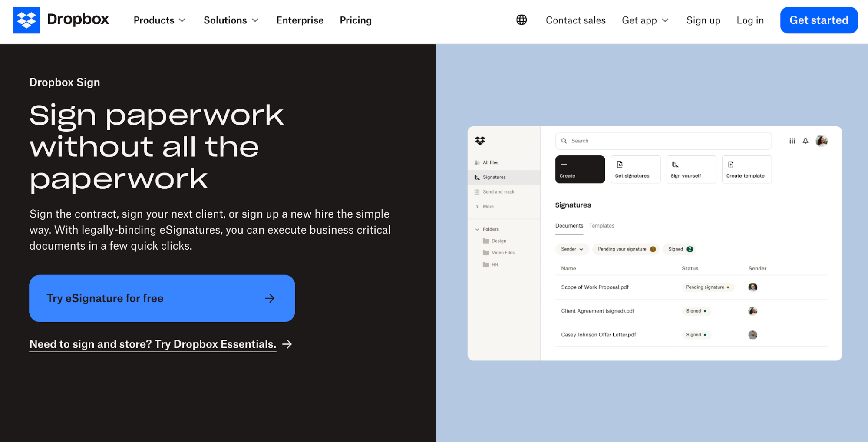Click the Get signatures tile

(636, 169)
